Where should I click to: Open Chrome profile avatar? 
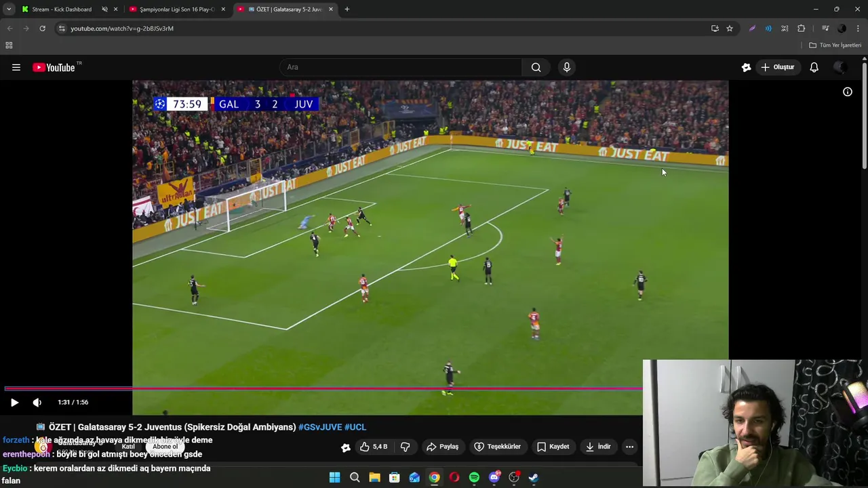point(842,28)
